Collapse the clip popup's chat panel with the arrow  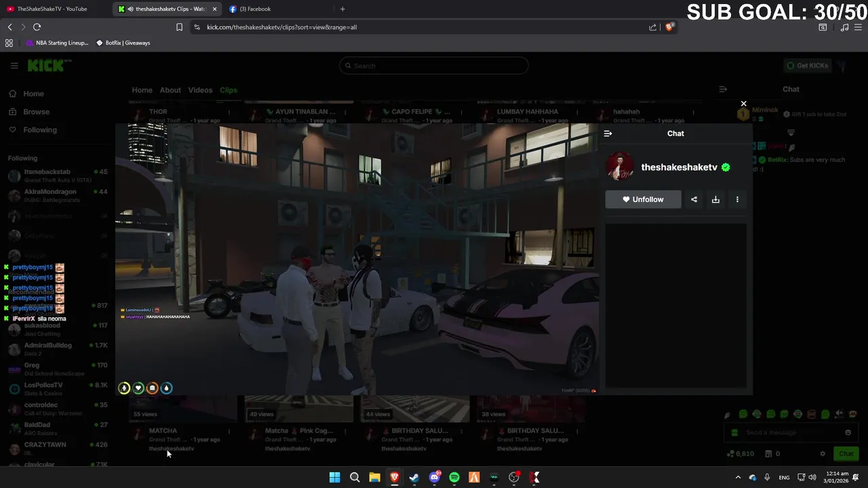pyautogui.click(x=608, y=134)
